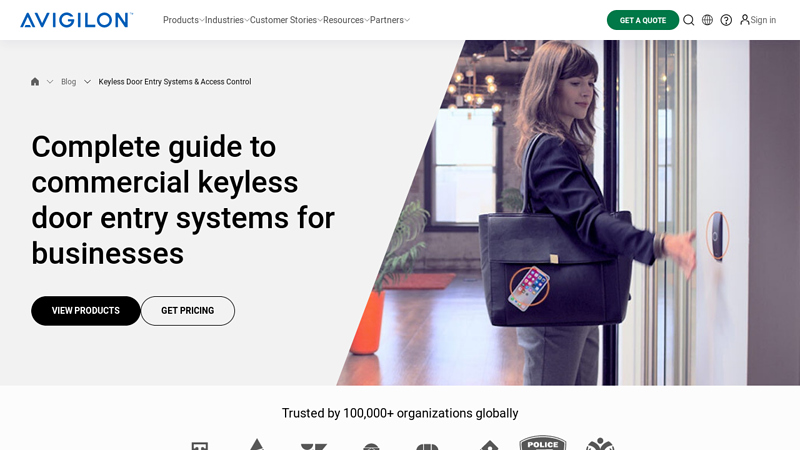Screen dimensions: 800x450
Task: Click the Avigilon logo
Action: pos(76,20)
